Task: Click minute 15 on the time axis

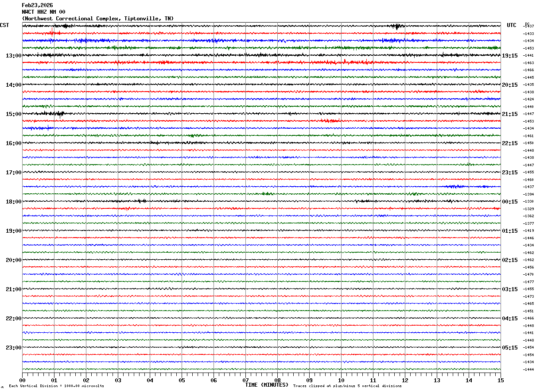Action: [x=501, y=380]
